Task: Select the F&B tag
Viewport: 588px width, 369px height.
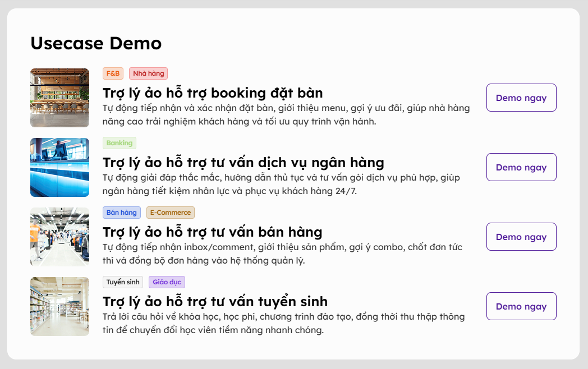Action: point(113,73)
